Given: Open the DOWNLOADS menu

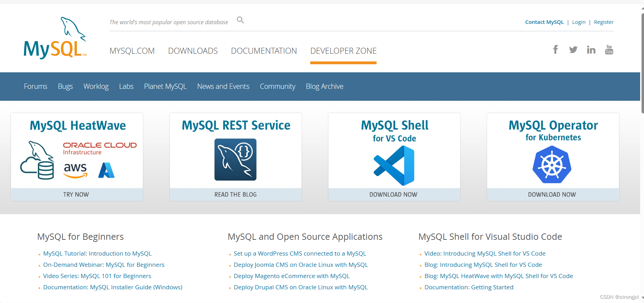Looking at the screenshot, I should [193, 51].
